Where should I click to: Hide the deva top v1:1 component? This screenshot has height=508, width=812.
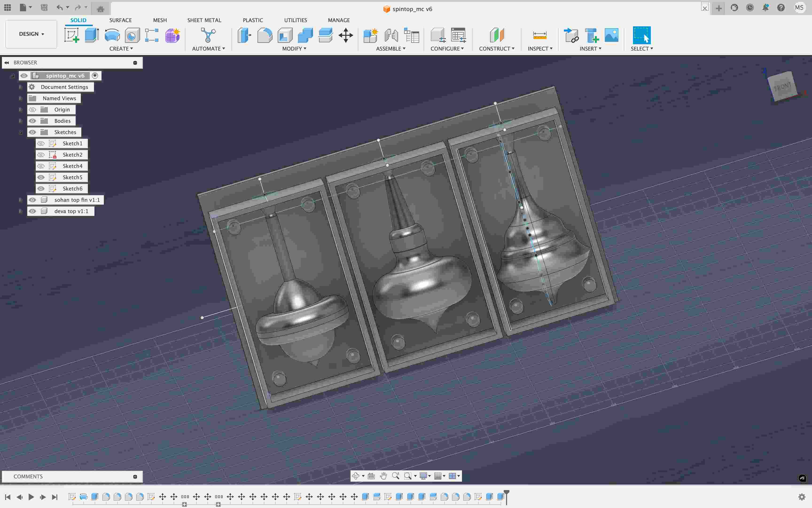click(x=32, y=211)
